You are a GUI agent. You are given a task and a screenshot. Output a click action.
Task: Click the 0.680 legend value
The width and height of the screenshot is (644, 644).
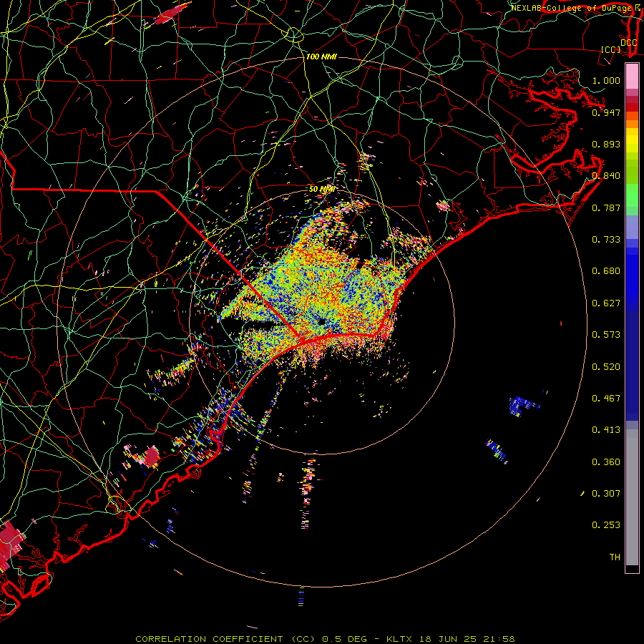coord(606,271)
